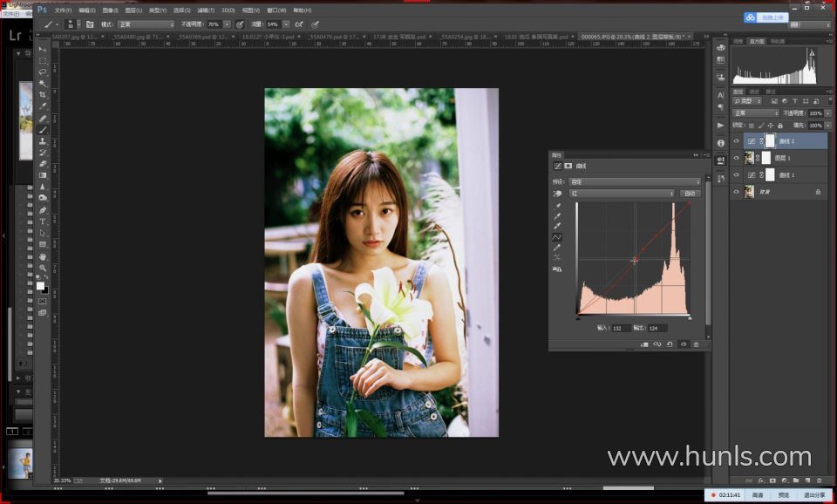This screenshot has height=504, width=837.
Task: Toggle lock position in the Layers panel
Action: pos(770,126)
